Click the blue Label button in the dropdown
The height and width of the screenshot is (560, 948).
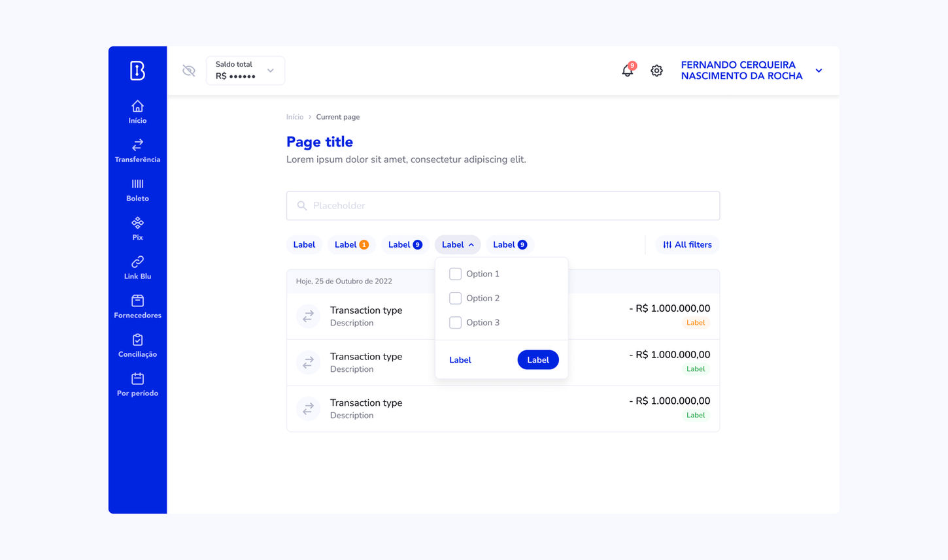[537, 359]
